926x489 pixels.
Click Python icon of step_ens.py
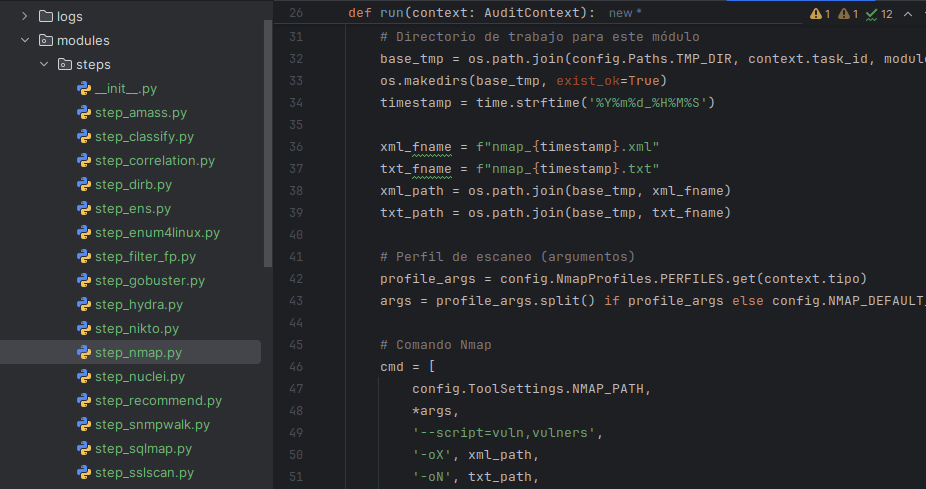coord(84,208)
